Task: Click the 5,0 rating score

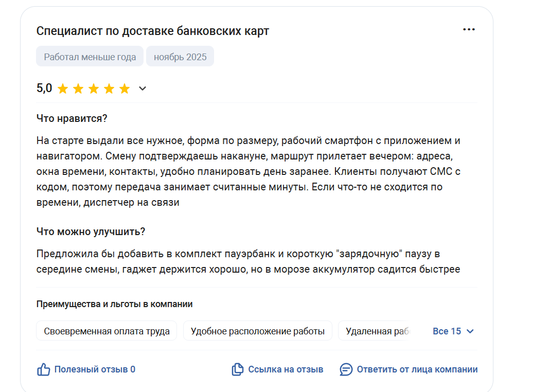Action: pyautogui.click(x=44, y=88)
